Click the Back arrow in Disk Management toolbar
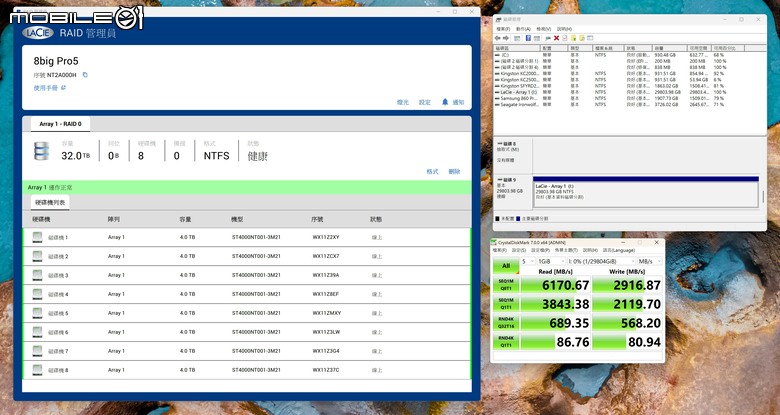Screen dimensions: 780x415 pyautogui.click(x=497, y=38)
